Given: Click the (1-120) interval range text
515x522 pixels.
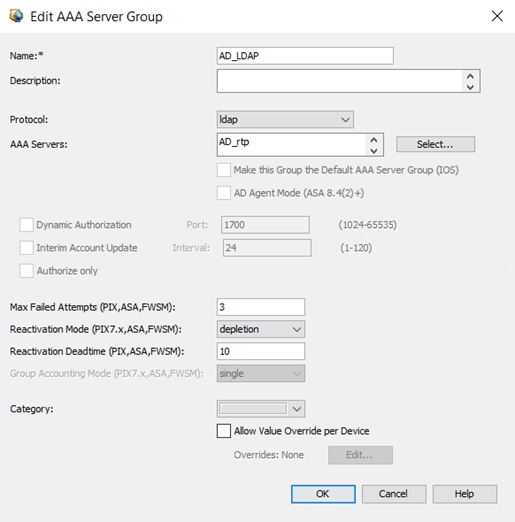Looking at the screenshot, I should 356,248.
